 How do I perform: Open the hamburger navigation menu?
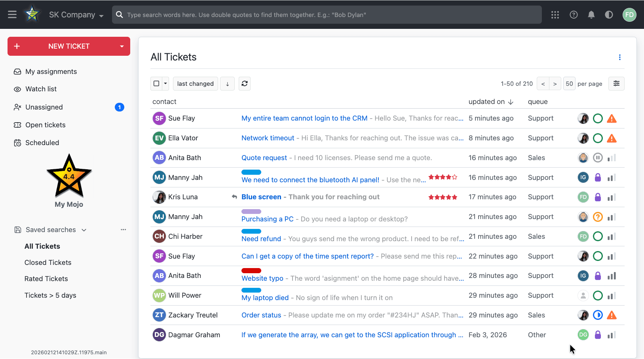click(x=12, y=15)
